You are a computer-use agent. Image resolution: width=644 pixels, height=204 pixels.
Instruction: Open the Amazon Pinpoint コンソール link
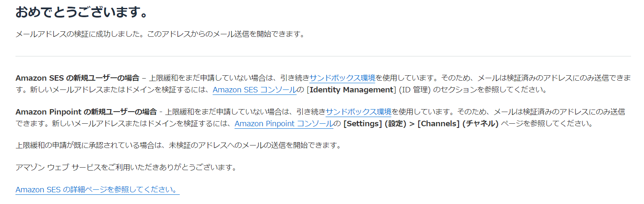point(284,124)
